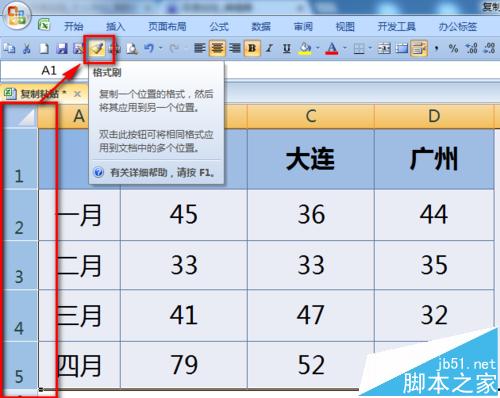
Task: Select column D header
Action: [x=434, y=116]
